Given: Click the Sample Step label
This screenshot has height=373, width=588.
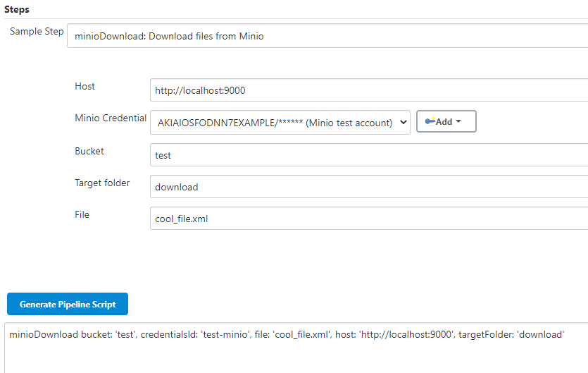Looking at the screenshot, I should [x=37, y=31].
